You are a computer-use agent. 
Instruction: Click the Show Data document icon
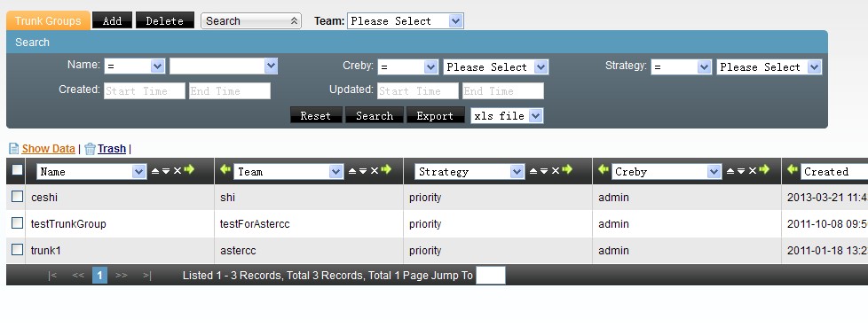[x=14, y=149]
